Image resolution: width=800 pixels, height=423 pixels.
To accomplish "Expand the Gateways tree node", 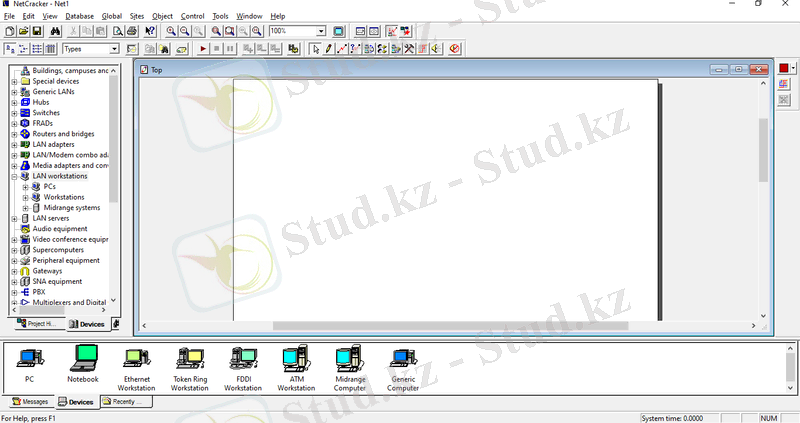I will [x=14, y=271].
